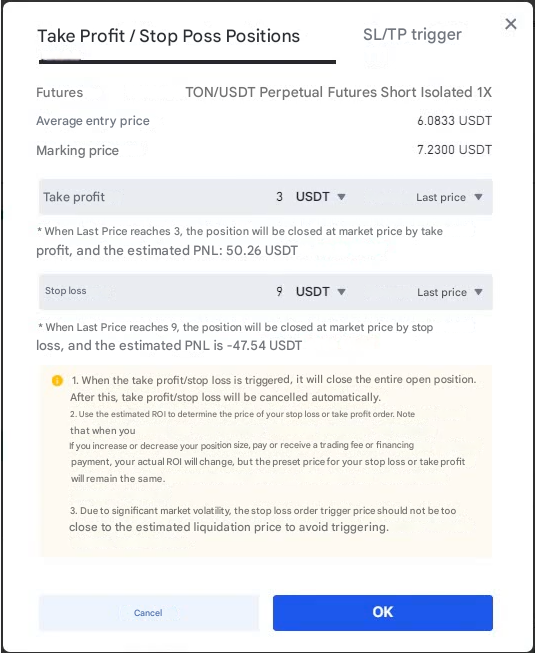Click the Take profit value field showing 3
Screen dimensions: 535x653
[x=279, y=197]
